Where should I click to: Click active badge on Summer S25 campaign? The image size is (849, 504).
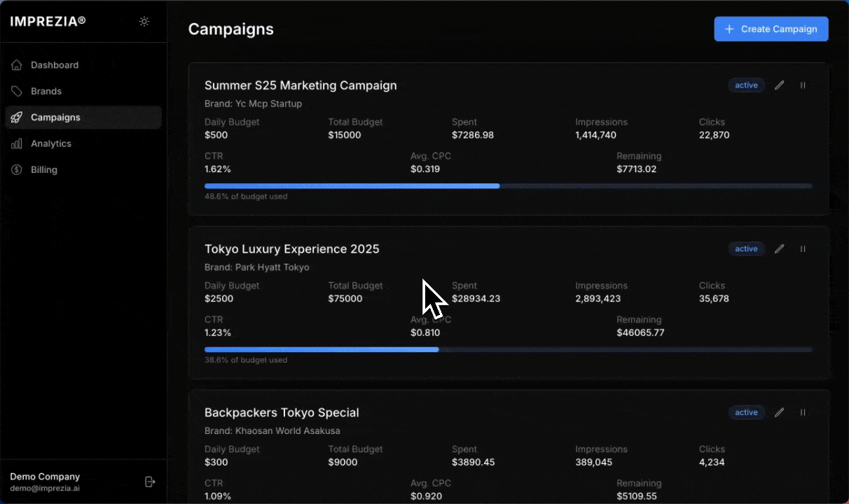[746, 85]
